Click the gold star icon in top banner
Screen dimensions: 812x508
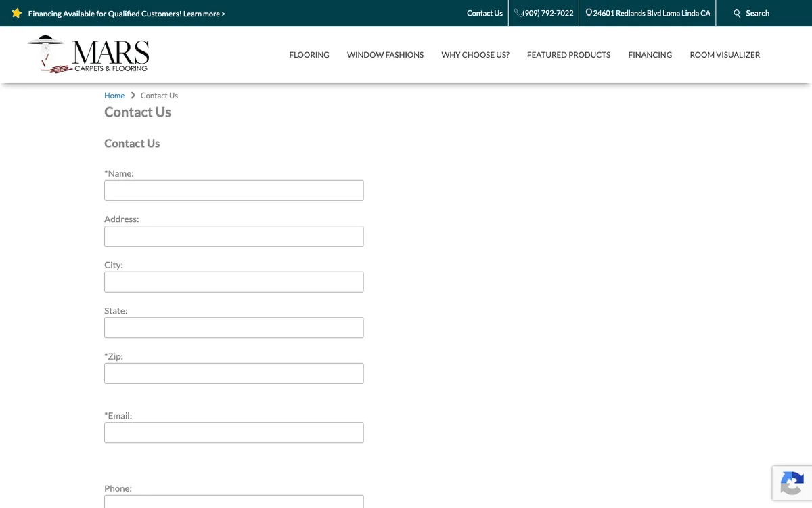(17, 13)
